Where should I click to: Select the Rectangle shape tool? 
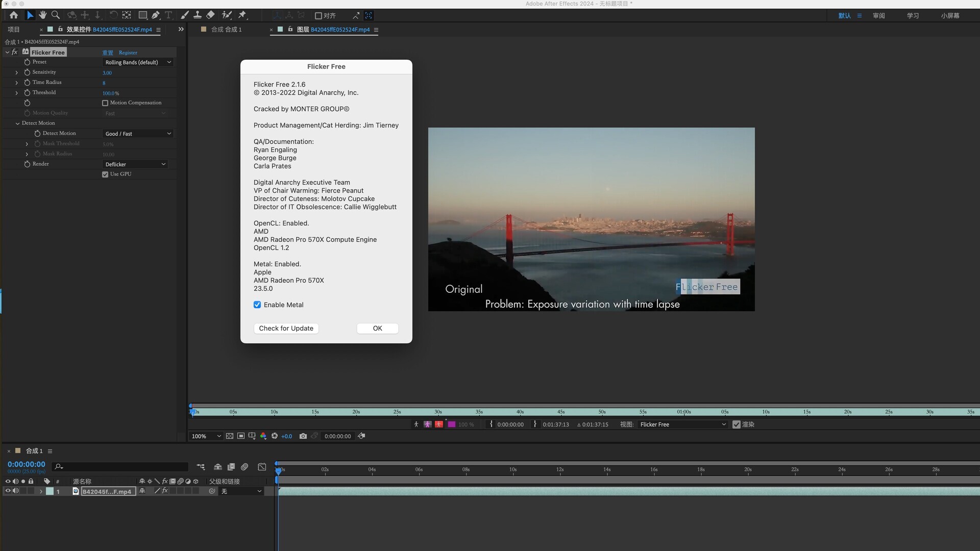coord(143,15)
